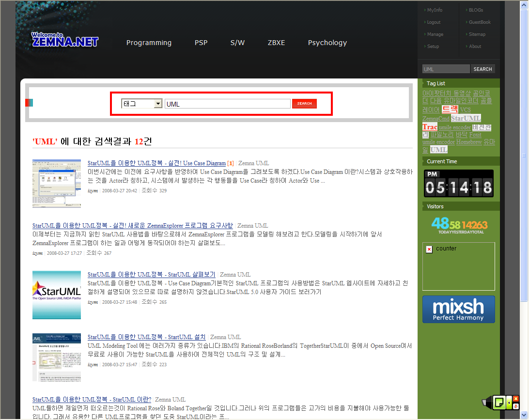The image size is (529, 420).
Task: Select the 바닥 tag
Action: pos(462,135)
